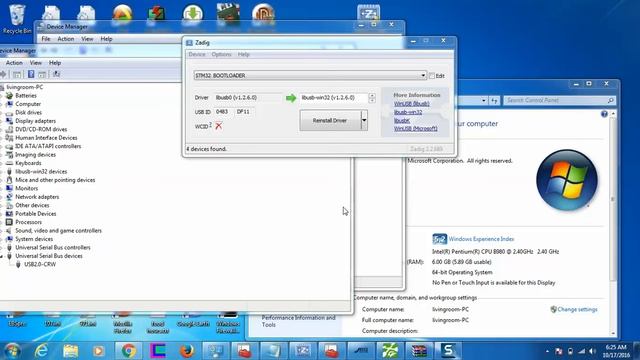Select Universal Serial Bus controllers

[x=53, y=247]
